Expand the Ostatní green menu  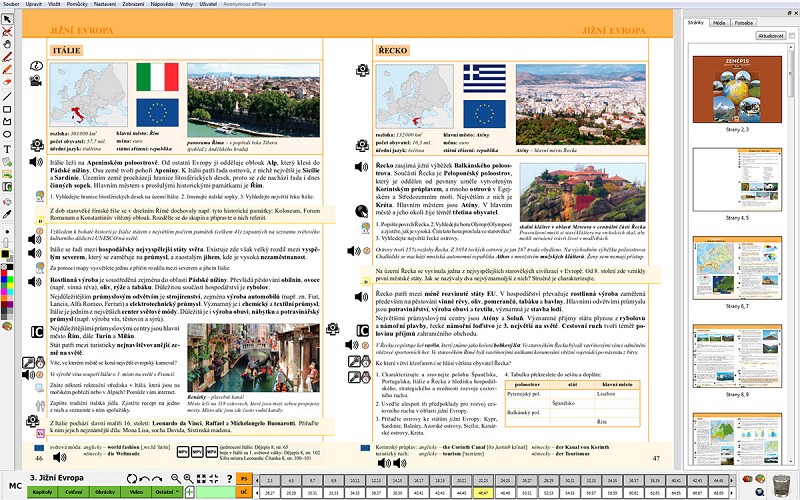point(167,492)
